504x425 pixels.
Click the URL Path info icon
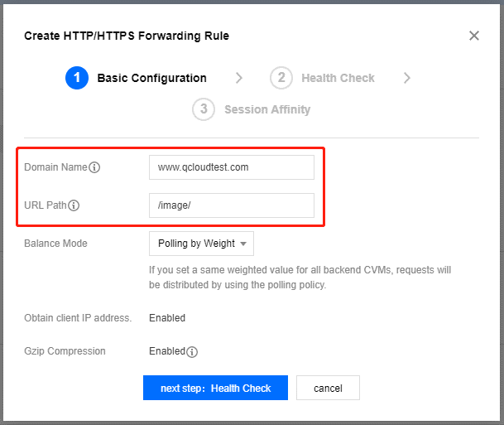coord(74,205)
